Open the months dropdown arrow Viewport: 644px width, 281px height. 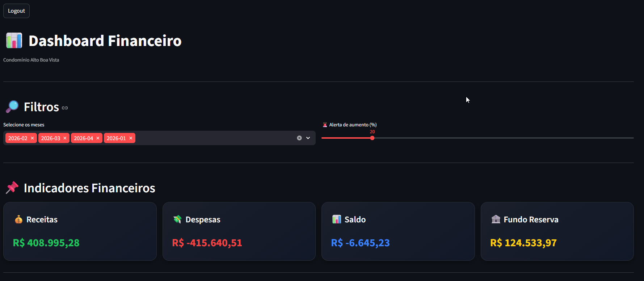click(308, 138)
